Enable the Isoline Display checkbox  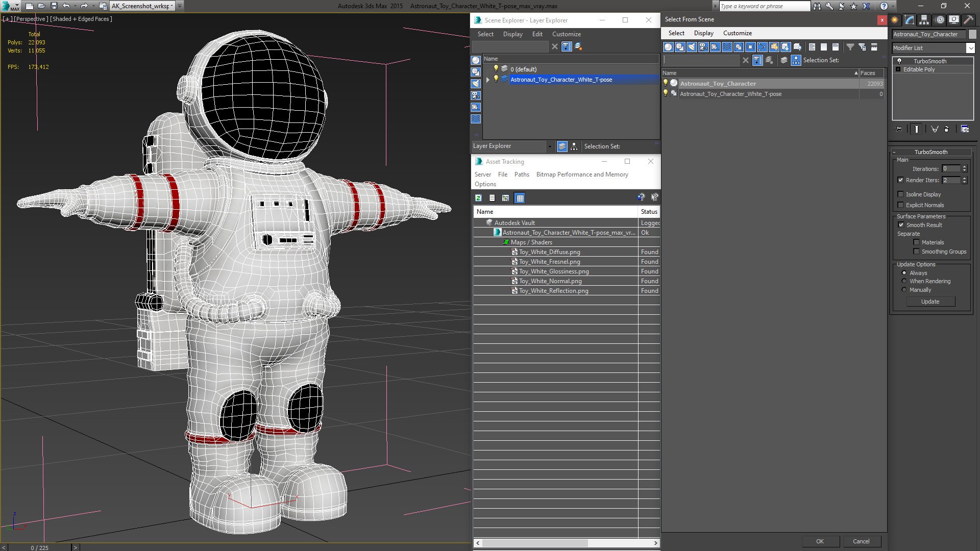(x=901, y=194)
